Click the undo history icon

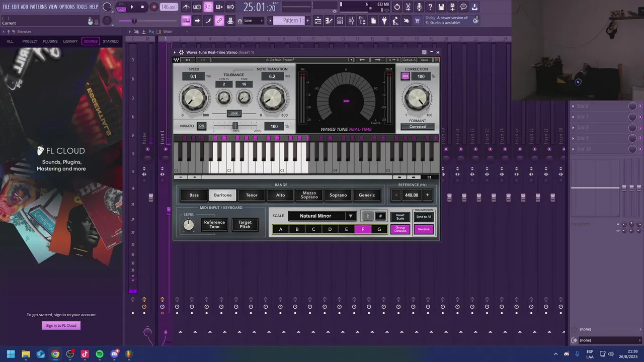(x=397, y=7)
